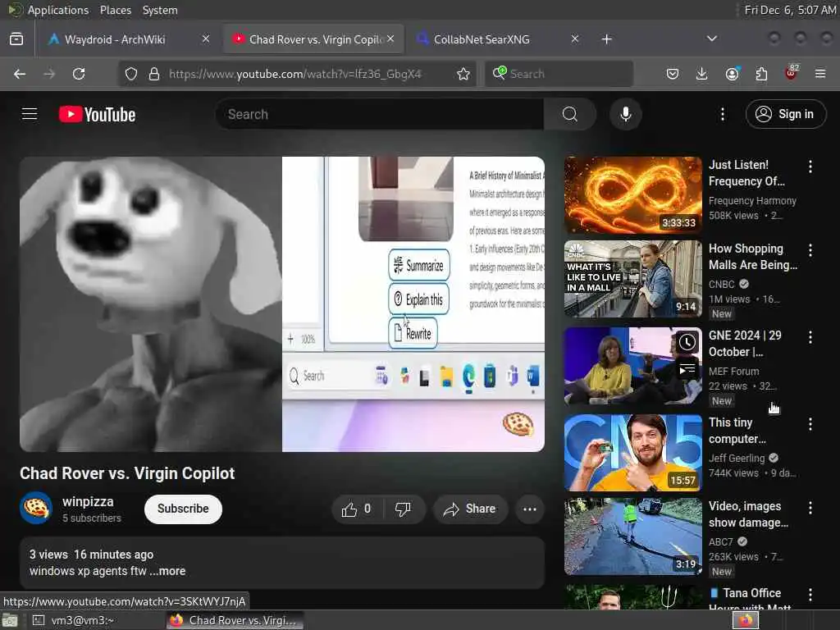Image resolution: width=840 pixels, height=630 pixels.
Task: Open winpizza channel name link
Action: 88,502
